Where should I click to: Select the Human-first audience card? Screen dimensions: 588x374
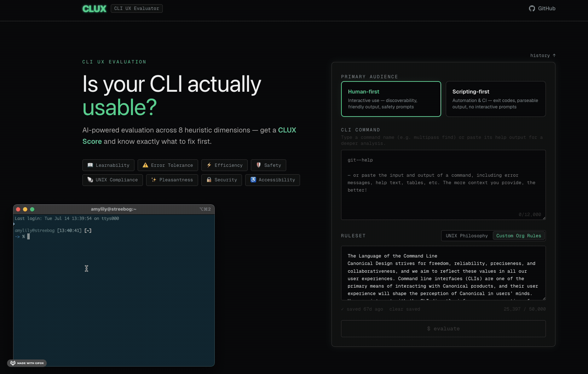[391, 99]
